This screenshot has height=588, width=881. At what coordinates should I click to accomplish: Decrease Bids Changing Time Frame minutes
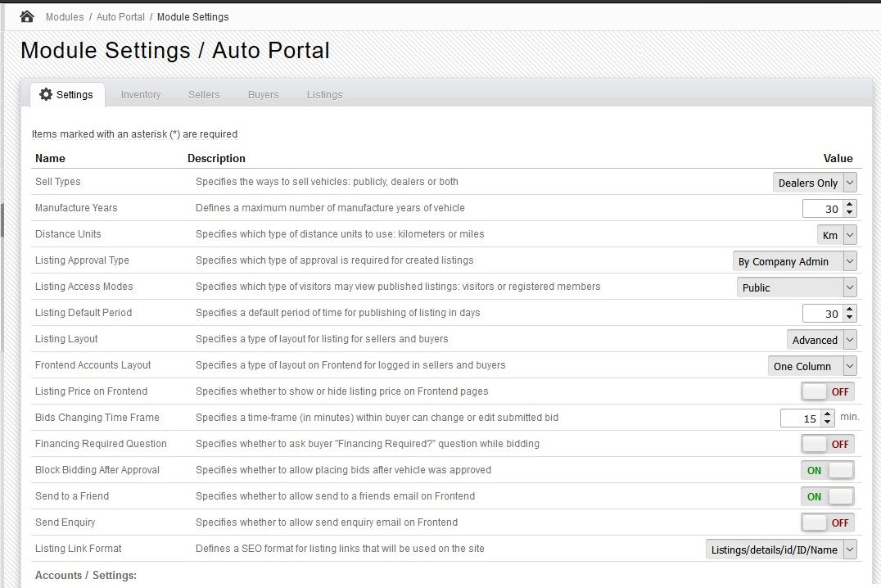[827, 423]
